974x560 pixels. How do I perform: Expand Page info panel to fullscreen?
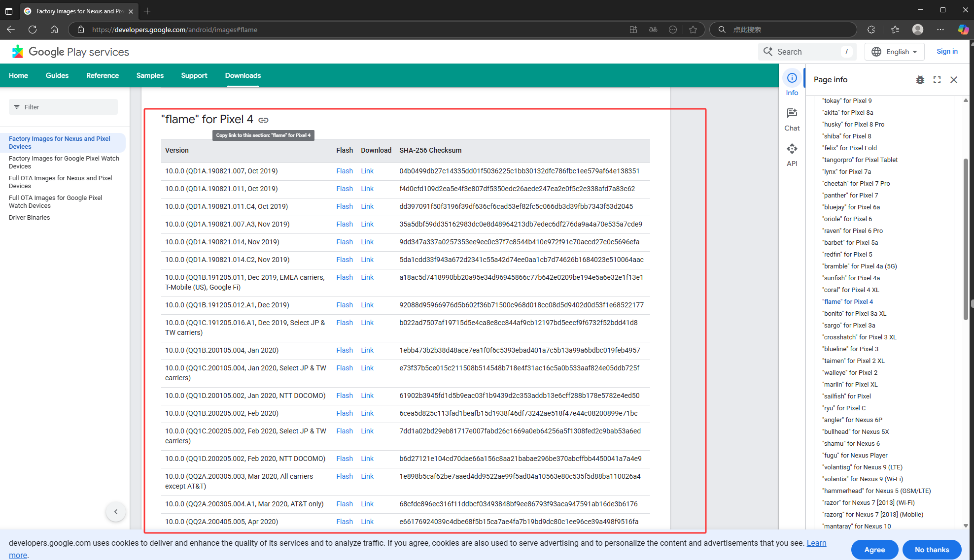pyautogui.click(x=937, y=80)
